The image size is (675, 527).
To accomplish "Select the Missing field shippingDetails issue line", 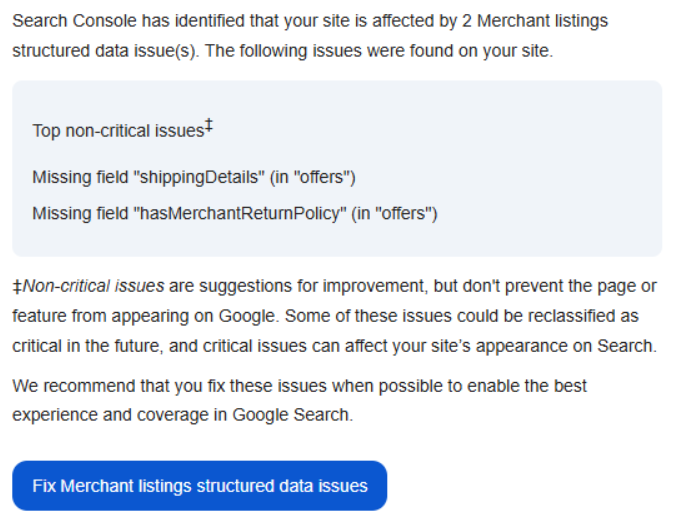I will (x=194, y=177).
